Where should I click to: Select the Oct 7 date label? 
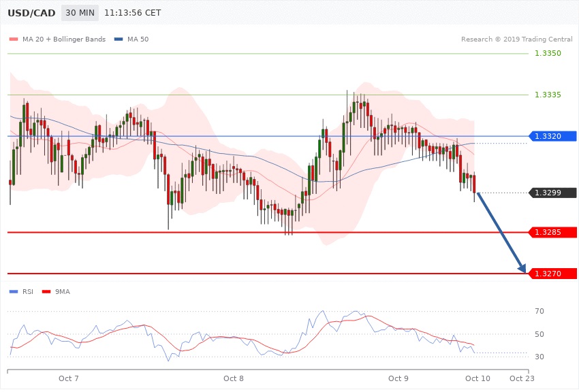pos(69,378)
